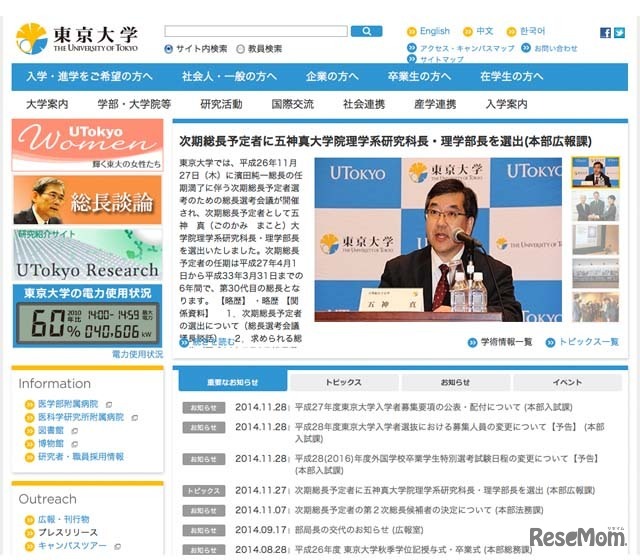Image resolution: width=640 pixels, height=560 pixels.
Task: Open 2014.11.07 第2次総長候補者 notice
Action: click(x=419, y=510)
